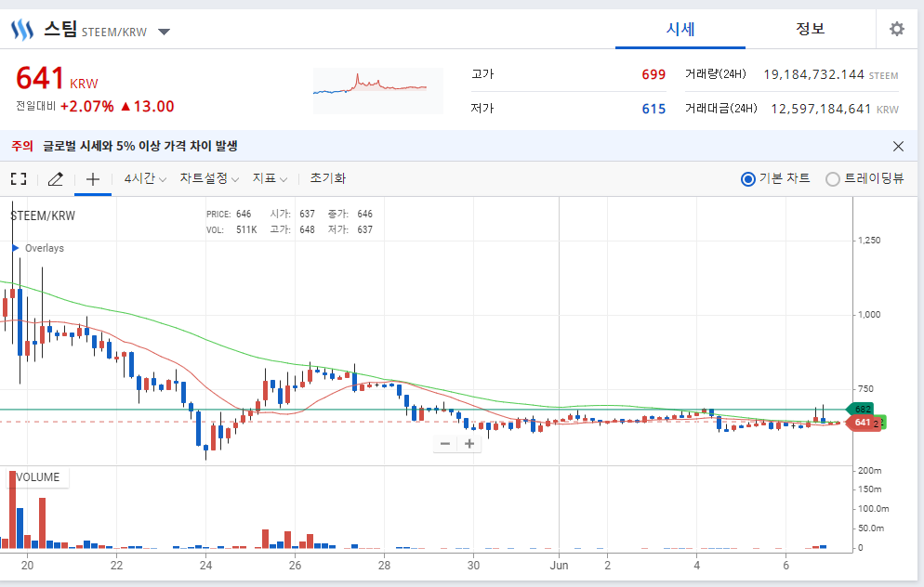Open the 차트설정 dropdown
Image resolution: width=924 pixels, height=587 pixels.
coord(209,178)
